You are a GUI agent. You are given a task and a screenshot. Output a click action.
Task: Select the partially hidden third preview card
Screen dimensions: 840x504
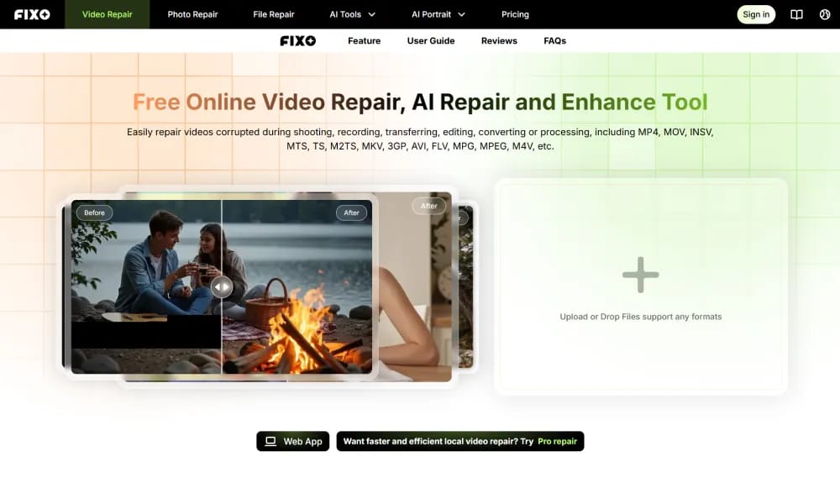(x=465, y=286)
